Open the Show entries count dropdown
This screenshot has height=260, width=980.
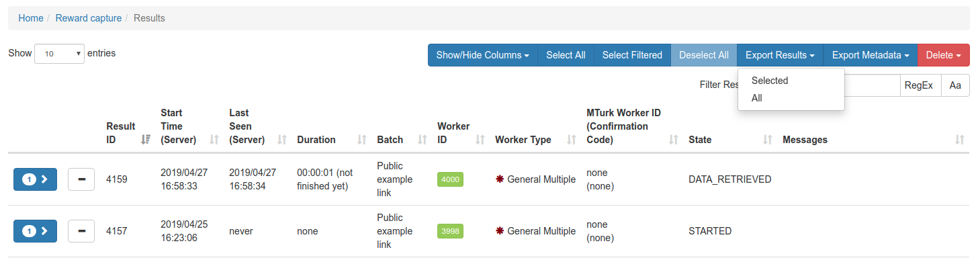(x=59, y=54)
